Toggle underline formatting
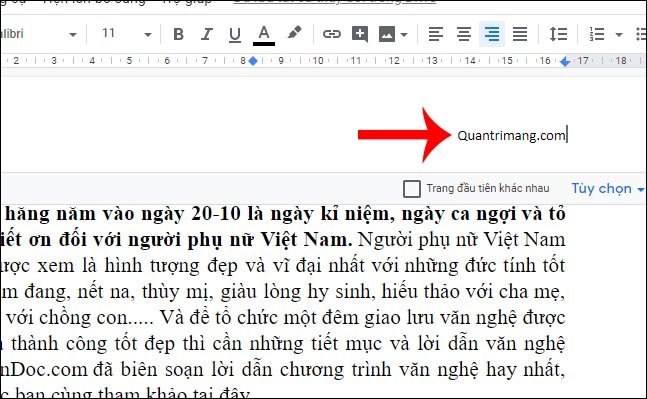Screen dimensions: 647x399 point(235,34)
